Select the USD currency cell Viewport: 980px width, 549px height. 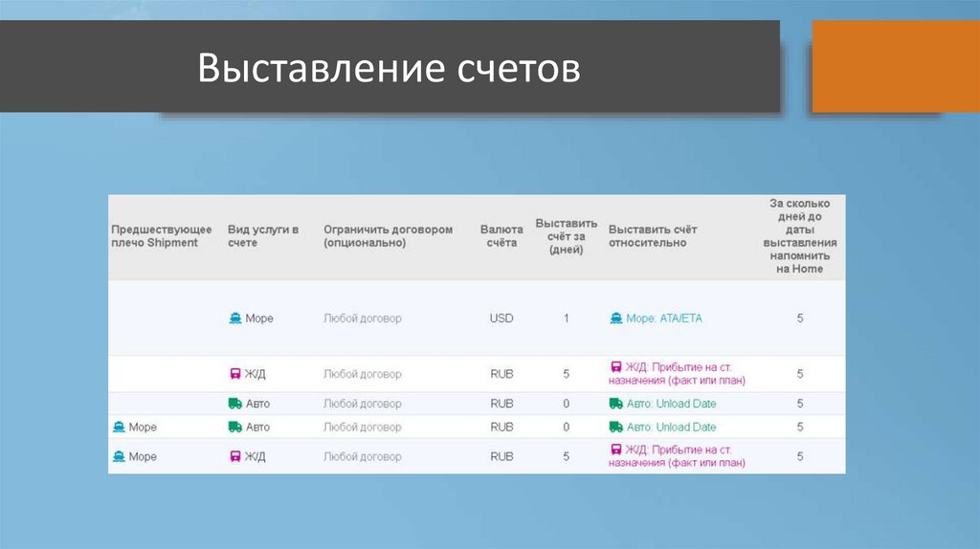[501, 318]
